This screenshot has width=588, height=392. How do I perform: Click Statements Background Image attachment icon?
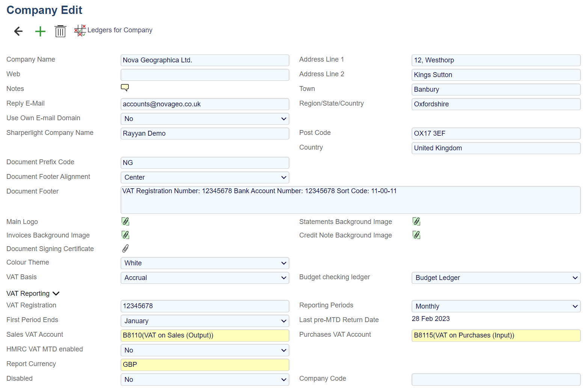pyautogui.click(x=416, y=221)
